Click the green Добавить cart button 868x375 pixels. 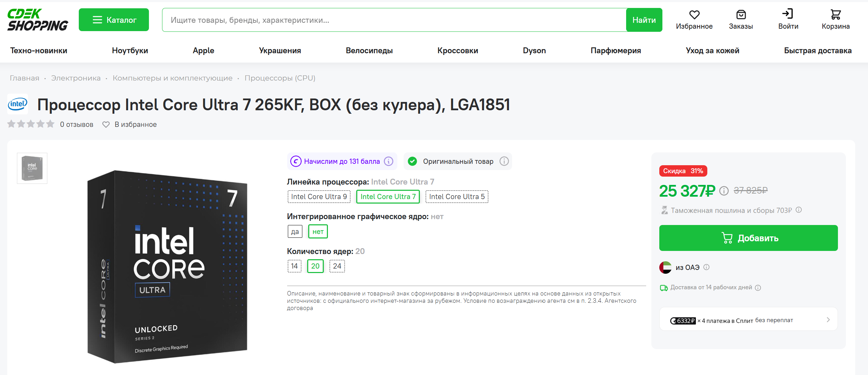[x=748, y=238]
